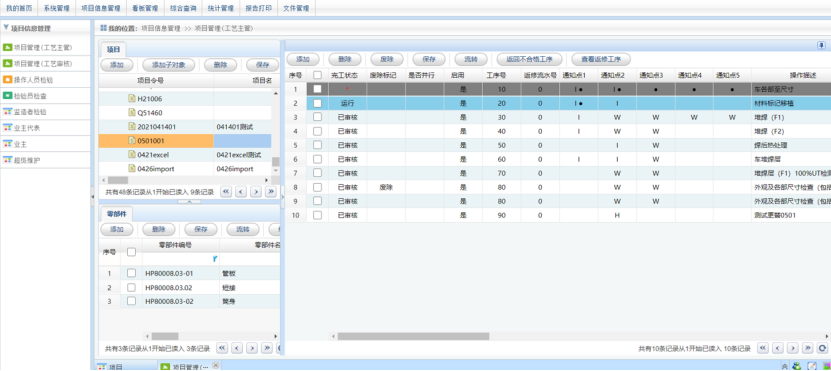Select project 0426import in the tree
Viewport: 831px width, 371px height.
(x=156, y=169)
